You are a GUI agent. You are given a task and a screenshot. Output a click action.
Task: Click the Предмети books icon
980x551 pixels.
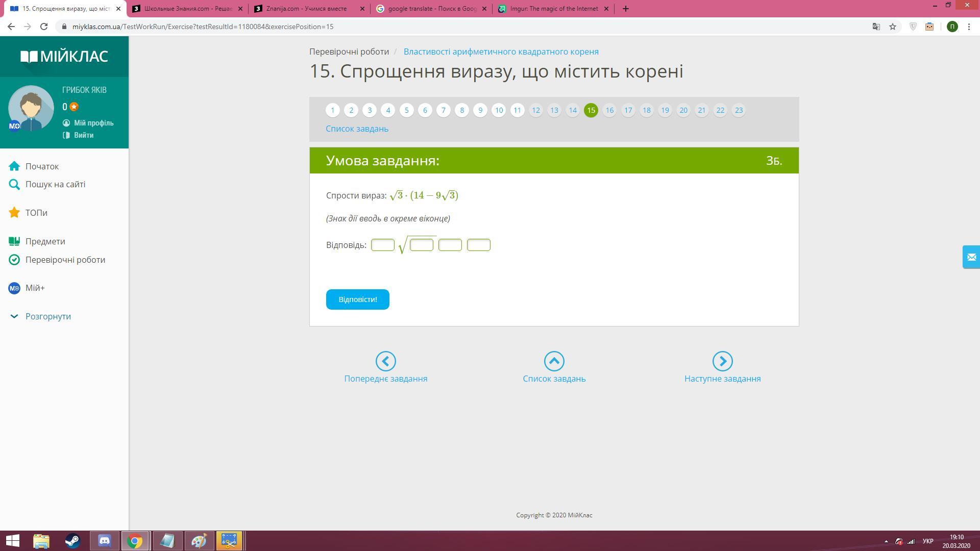pyautogui.click(x=14, y=241)
